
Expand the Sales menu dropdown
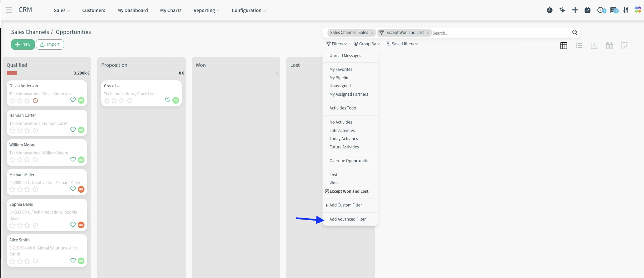coord(62,10)
